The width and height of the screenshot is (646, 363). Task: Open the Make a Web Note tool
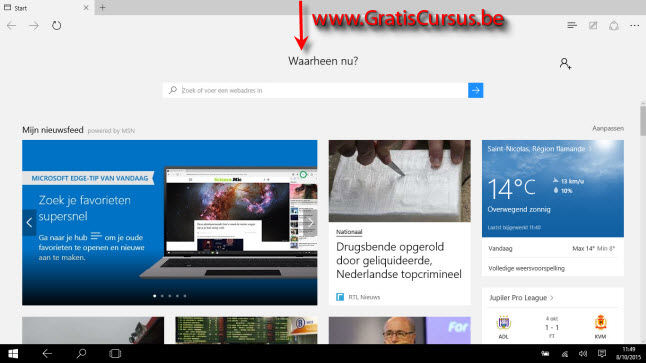click(593, 26)
